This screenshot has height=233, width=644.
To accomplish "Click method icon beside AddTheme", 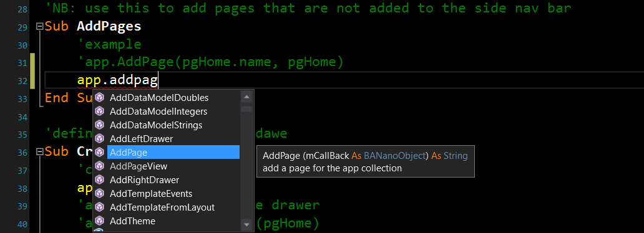I will 99,221.
